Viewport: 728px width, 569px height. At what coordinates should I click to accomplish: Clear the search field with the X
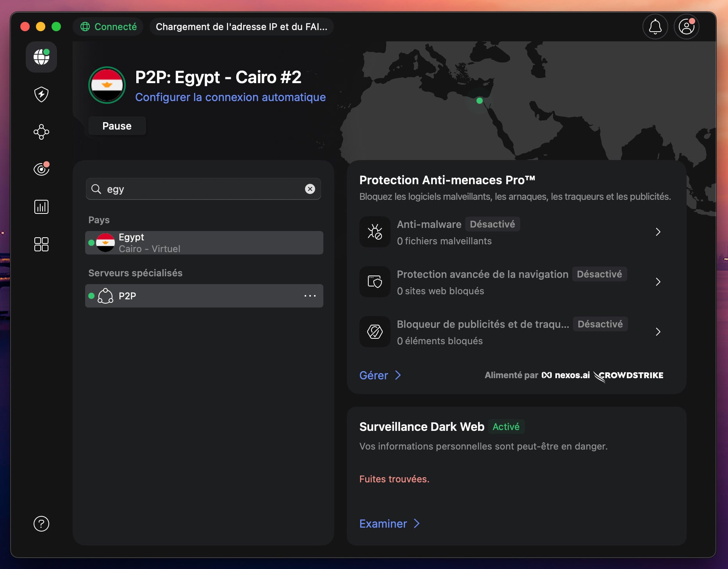click(310, 189)
